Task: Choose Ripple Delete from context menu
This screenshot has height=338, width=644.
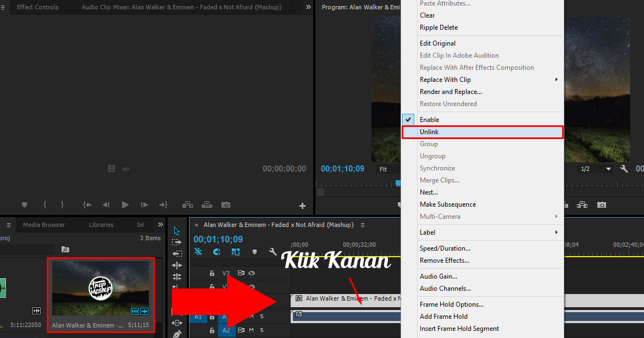Action: (x=482, y=27)
